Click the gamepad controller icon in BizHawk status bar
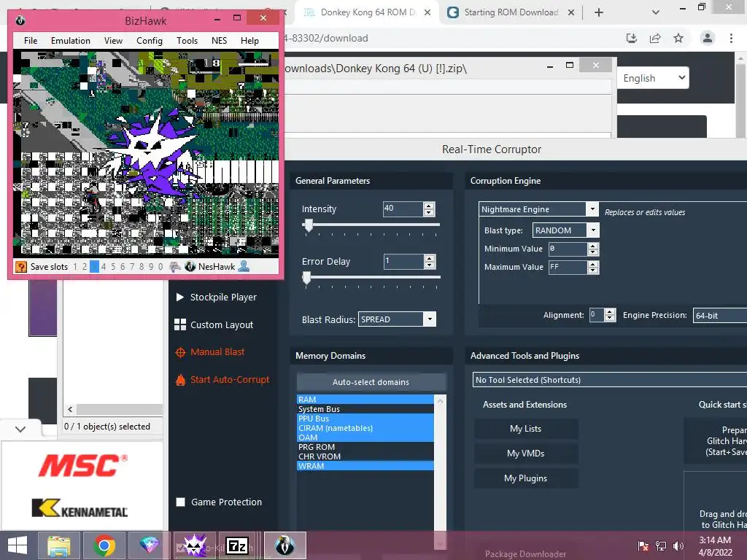Screen dimensions: 747x560 [175, 267]
